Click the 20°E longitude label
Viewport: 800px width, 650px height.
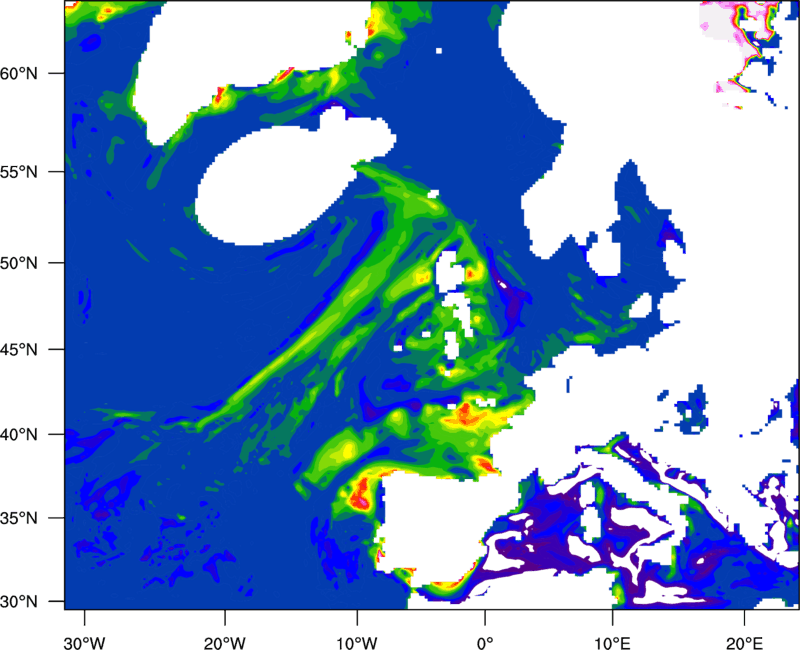tap(744, 643)
